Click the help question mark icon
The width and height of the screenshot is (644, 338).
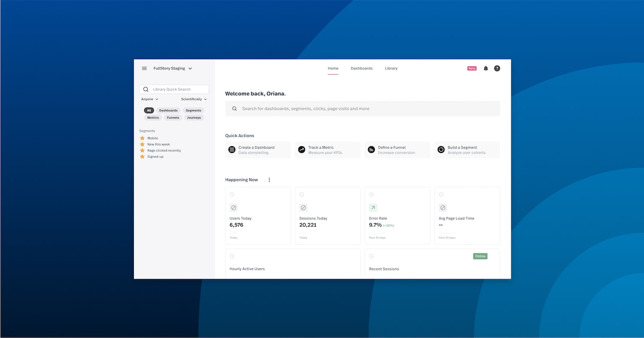click(x=497, y=68)
